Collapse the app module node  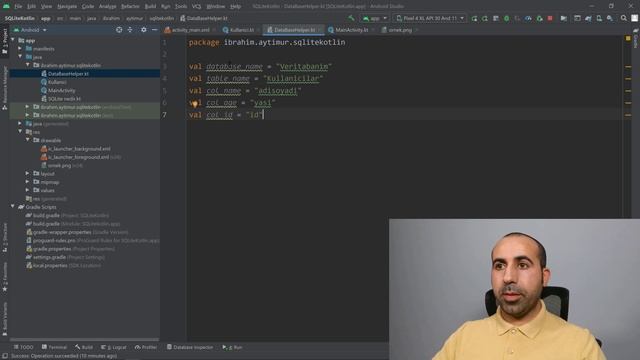[x=13, y=40]
